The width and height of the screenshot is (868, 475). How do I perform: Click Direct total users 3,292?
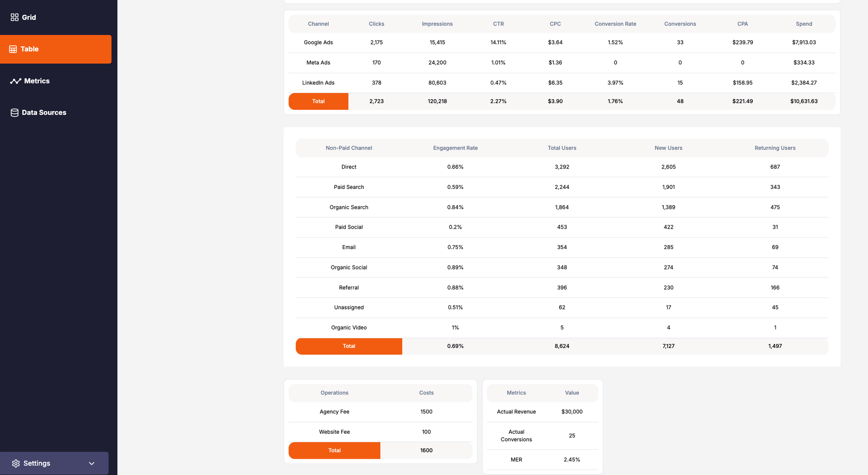[x=562, y=167]
